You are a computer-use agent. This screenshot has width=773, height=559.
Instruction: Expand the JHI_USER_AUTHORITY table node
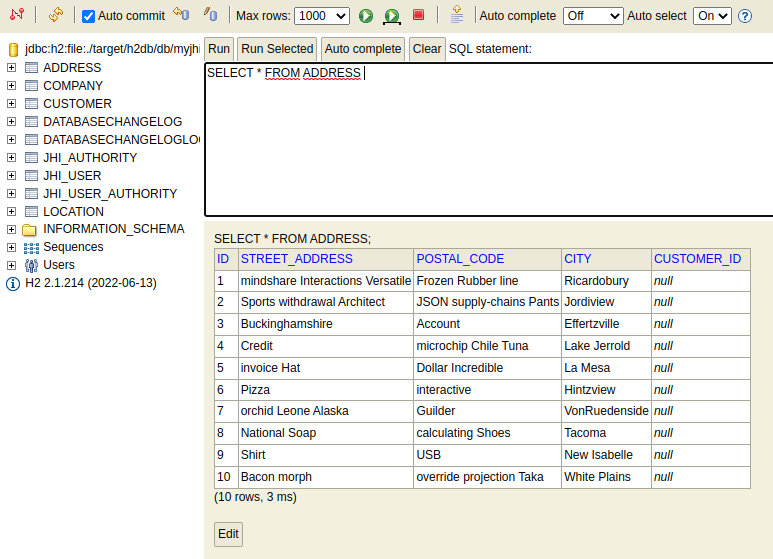pyautogui.click(x=11, y=194)
